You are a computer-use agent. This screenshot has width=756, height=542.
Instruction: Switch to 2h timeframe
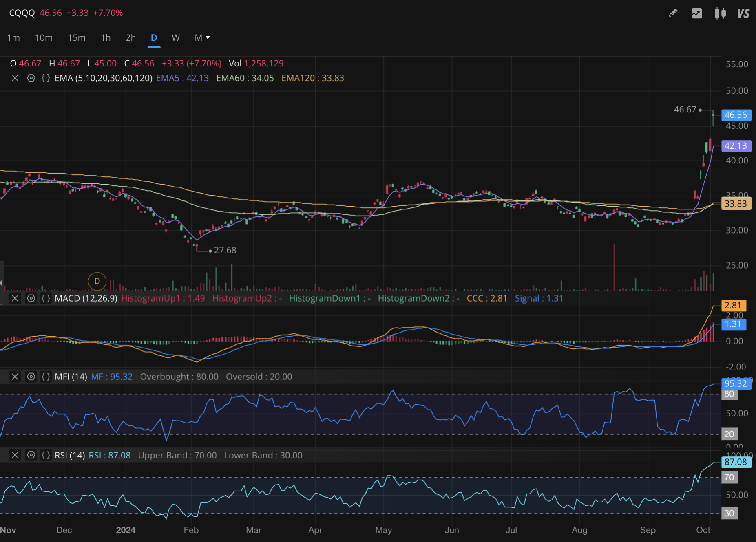[130, 37]
